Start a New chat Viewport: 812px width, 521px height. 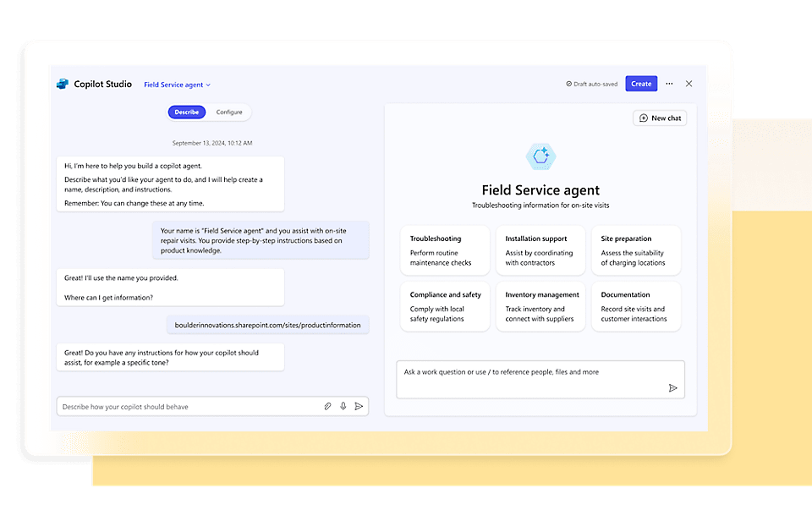[x=660, y=118]
